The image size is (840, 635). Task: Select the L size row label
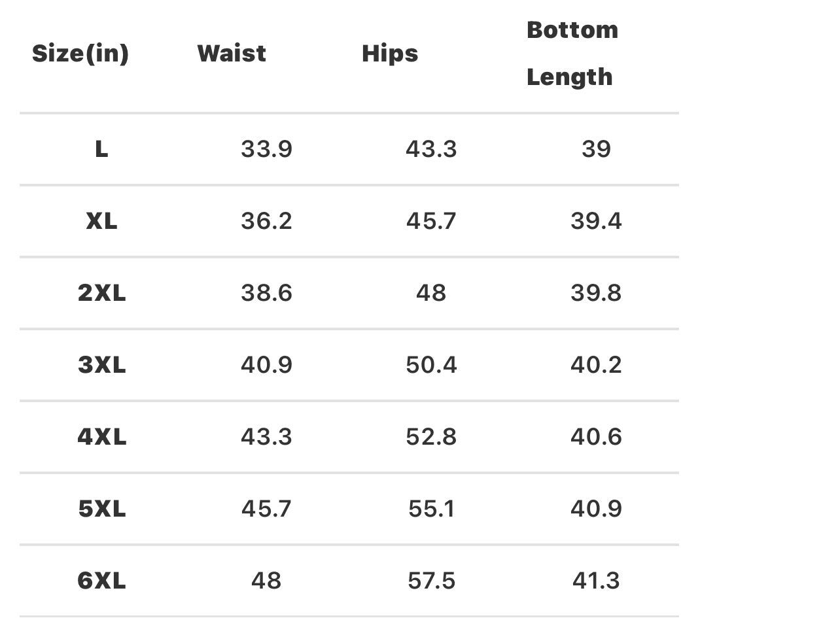click(x=101, y=149)
